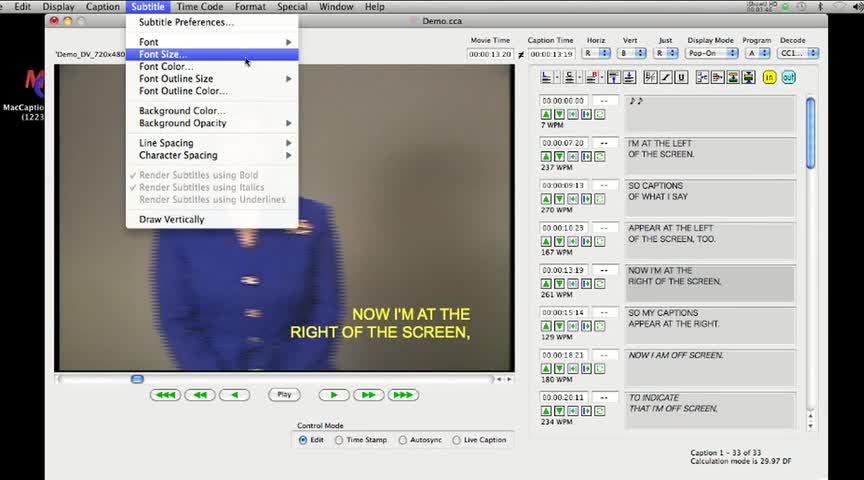Click the Play button
The width and height of the screenshot is (864, 480).
pos(284,395)
